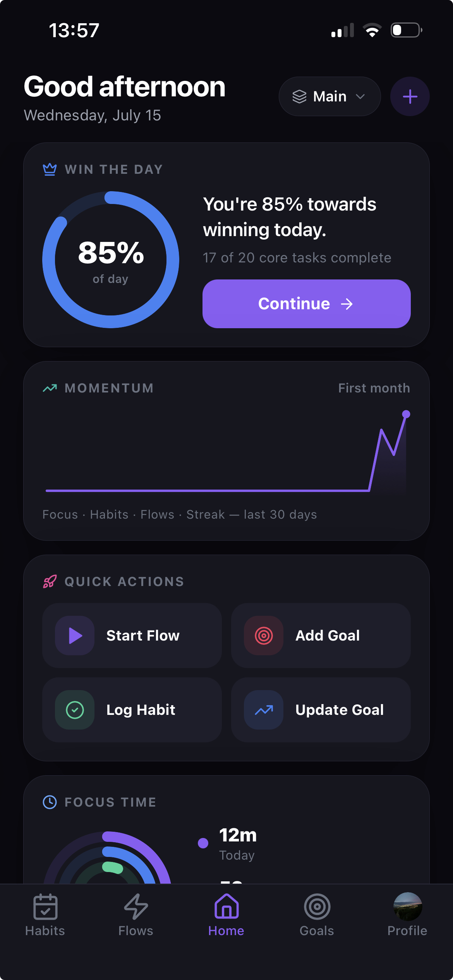The height and width of the screenshot is (980, 453).
Task: Click the Focus Time clock icon
Action: coord(50,802)
